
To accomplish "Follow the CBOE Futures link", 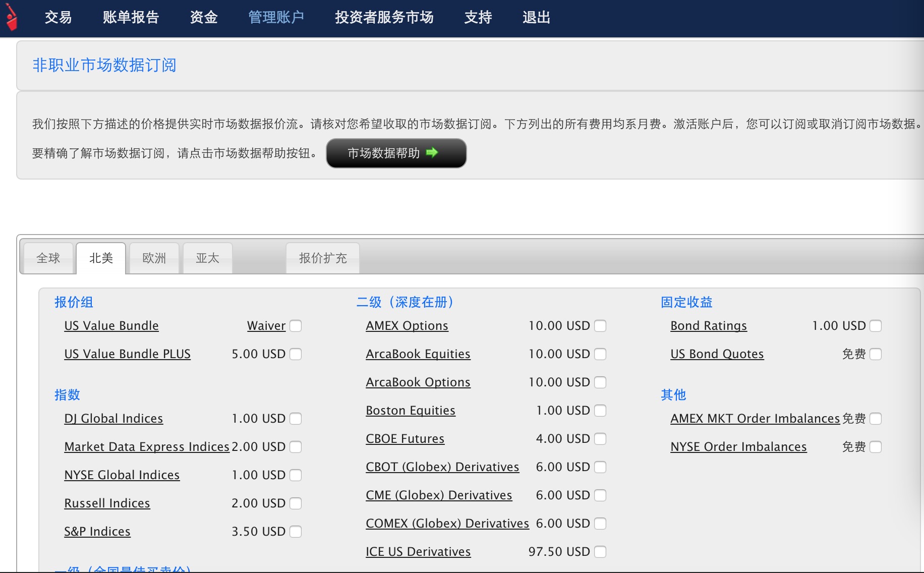I will click(405, 439).
